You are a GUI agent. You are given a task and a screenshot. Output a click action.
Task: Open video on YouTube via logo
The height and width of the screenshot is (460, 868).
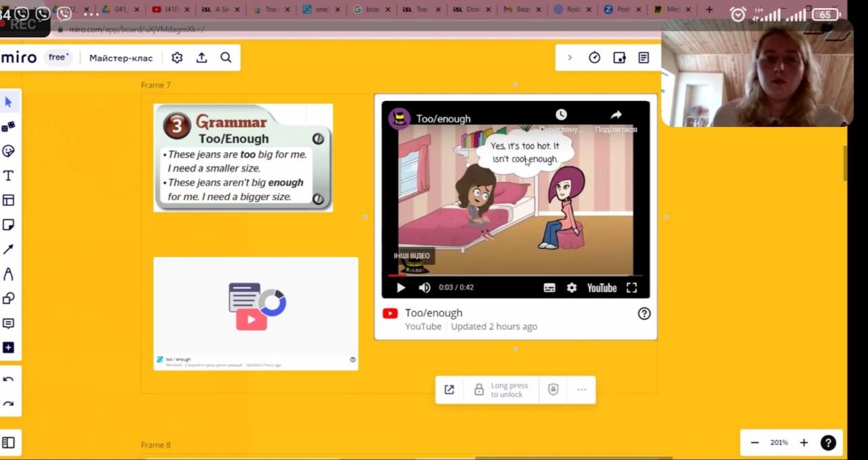click(601, 288)
